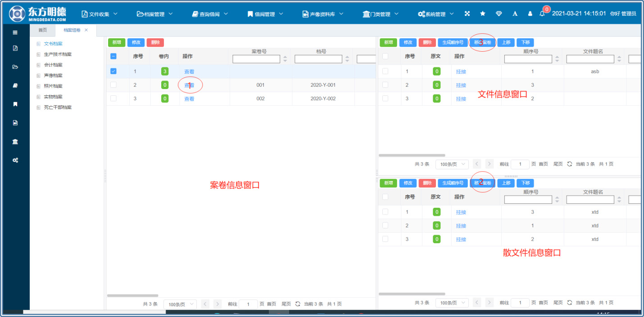Click the hamburger menu icon in sidebar
The height and width of the screenshot is (317, 644).
[x=15, y=32]
